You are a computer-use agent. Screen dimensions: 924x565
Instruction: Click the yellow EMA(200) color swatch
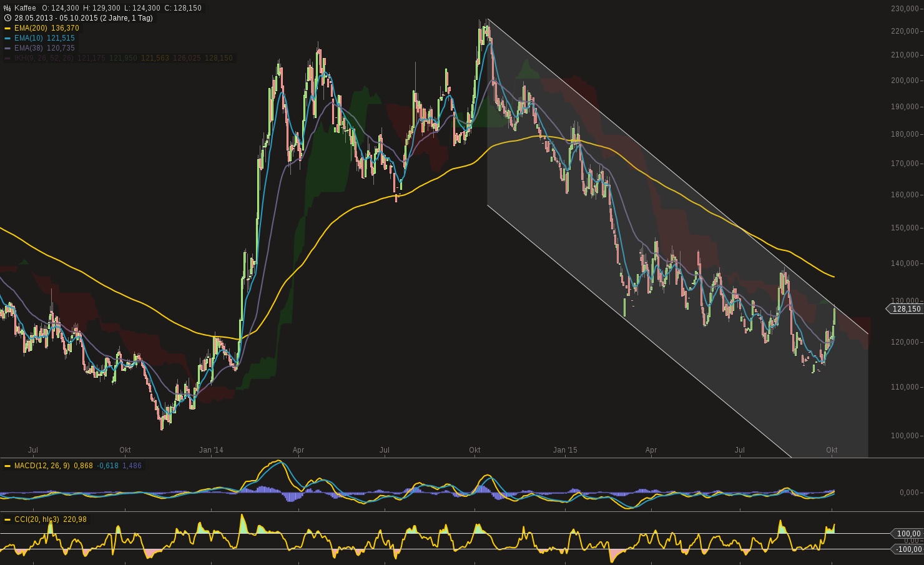tap(7, 28)
